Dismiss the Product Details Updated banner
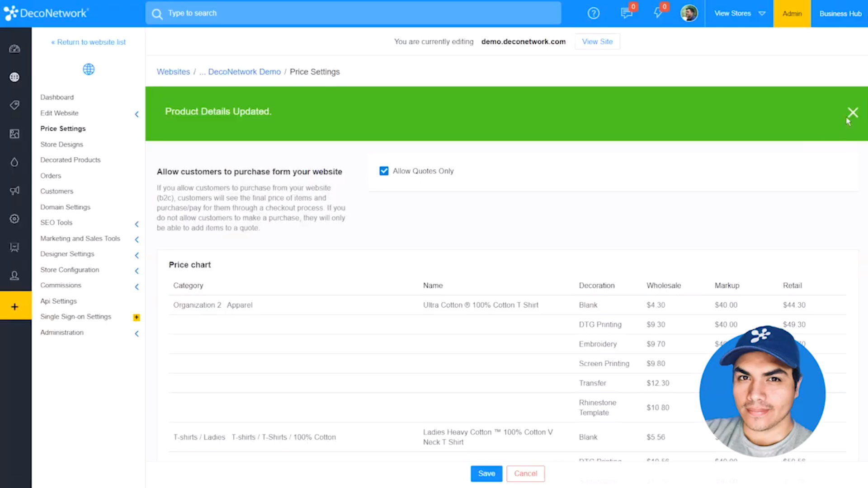The height and width of the screenshot is (488, 868). pyautogui.click(x=853, y=113)
